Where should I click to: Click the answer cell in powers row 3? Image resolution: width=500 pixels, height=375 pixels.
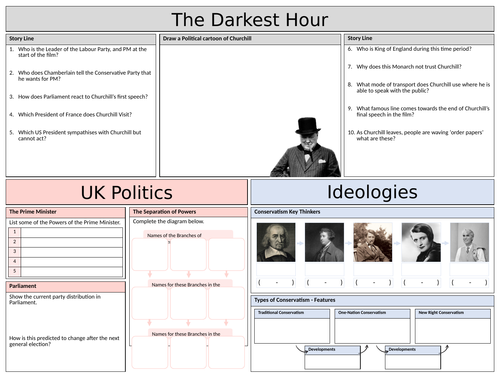pyautogui.click(x=71, y=252)
